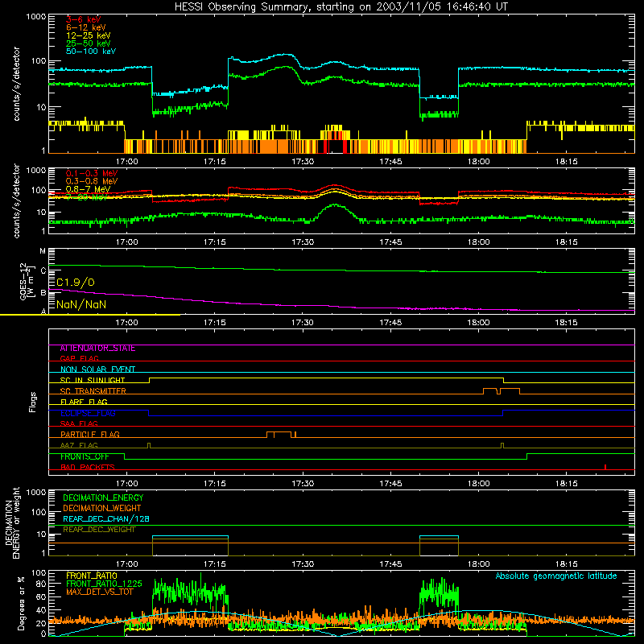The image size is (644, 644).
Task: Click the green FRONTS_OFF label
Action: coord(85,456)
